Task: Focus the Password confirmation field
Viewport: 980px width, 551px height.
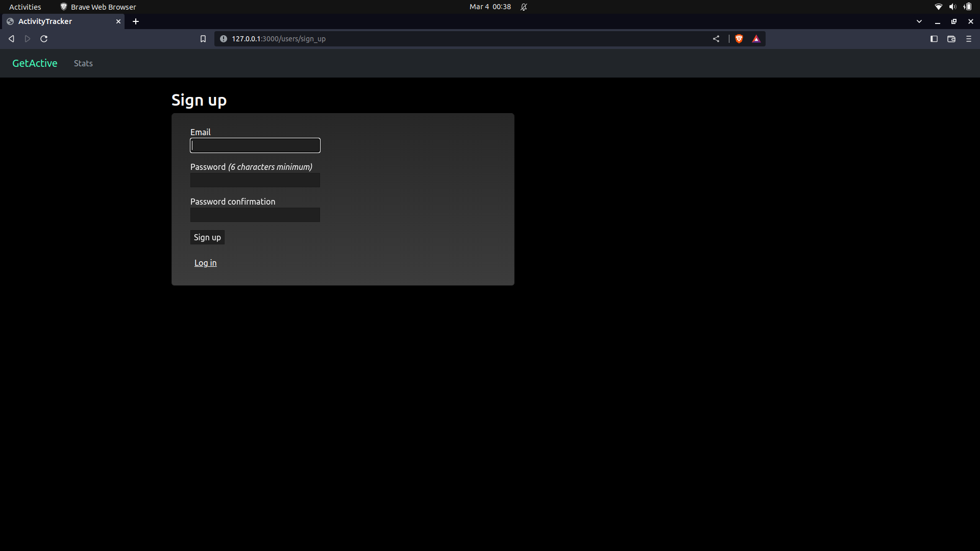Action: [255, 214]
